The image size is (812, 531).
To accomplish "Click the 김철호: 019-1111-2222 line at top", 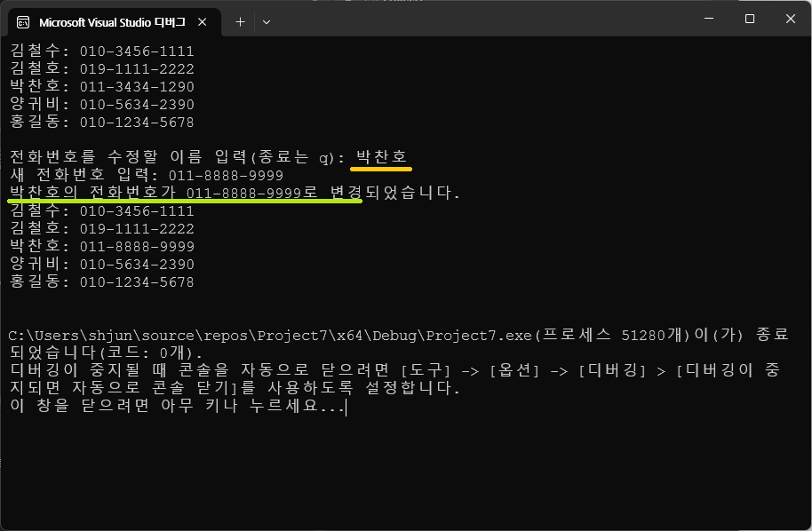I will [101, 69].
